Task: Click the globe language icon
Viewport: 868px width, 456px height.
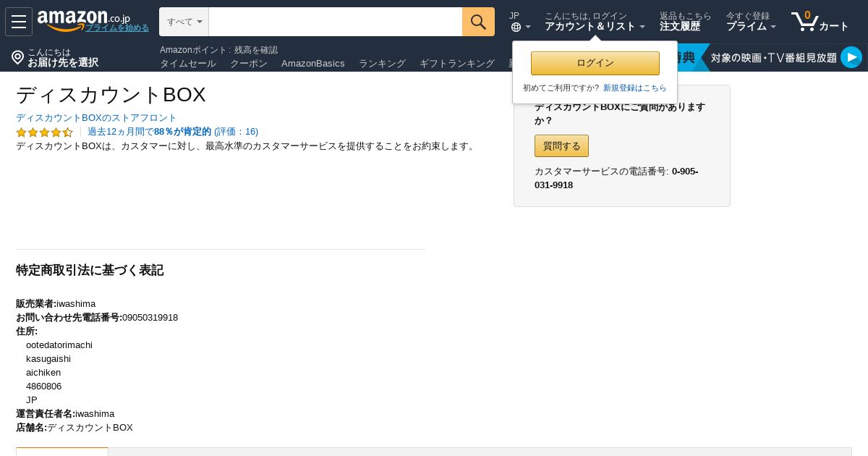Action: tap(516, 28)
